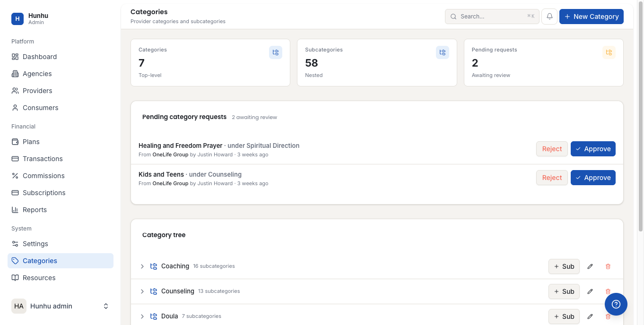
Task: Open the Providers section
Action: coord(61,91)
